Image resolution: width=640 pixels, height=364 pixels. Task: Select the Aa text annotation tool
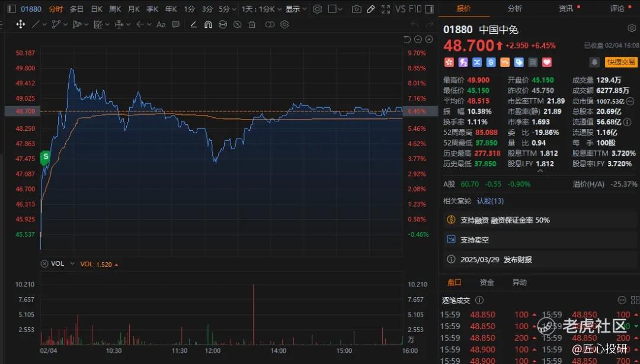161,24
